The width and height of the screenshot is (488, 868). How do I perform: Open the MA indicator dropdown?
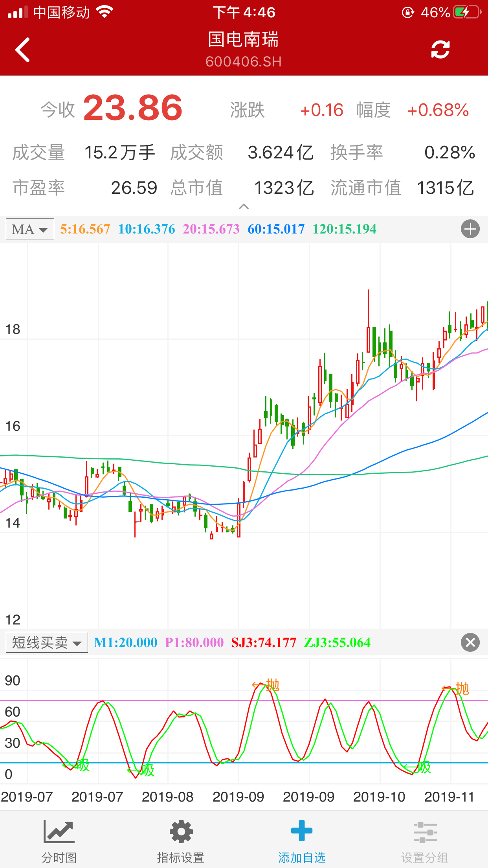pos(30,229)
